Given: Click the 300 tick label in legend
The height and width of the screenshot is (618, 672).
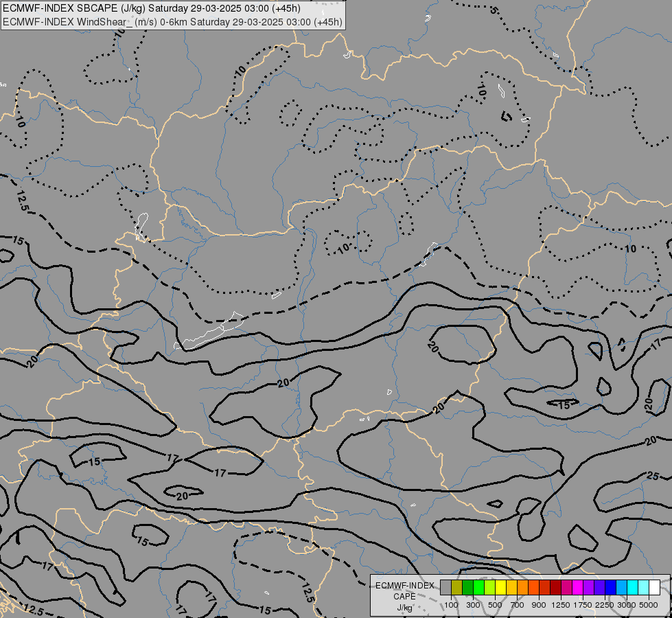Looking at the screenshot, I should tap(473, 605).
